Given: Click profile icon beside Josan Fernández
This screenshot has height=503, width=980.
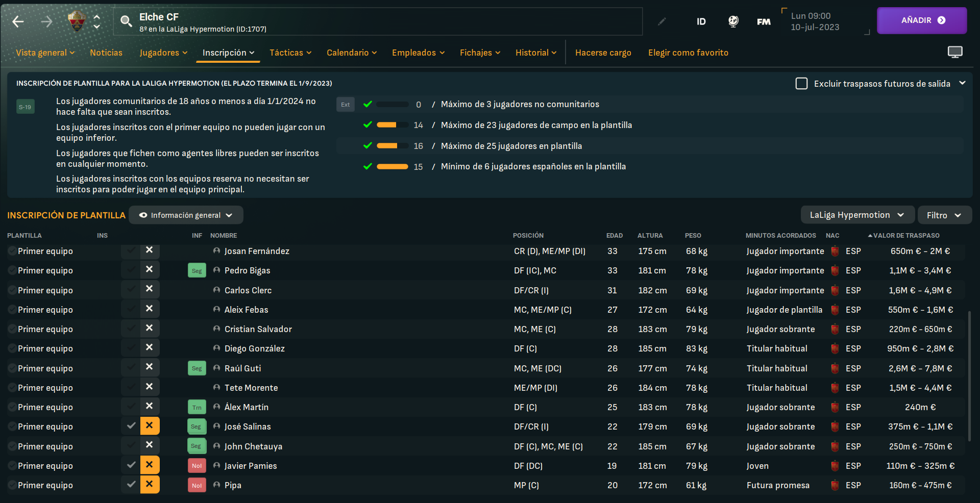Looking at the screenshot, I should click(x=216, y=250).
